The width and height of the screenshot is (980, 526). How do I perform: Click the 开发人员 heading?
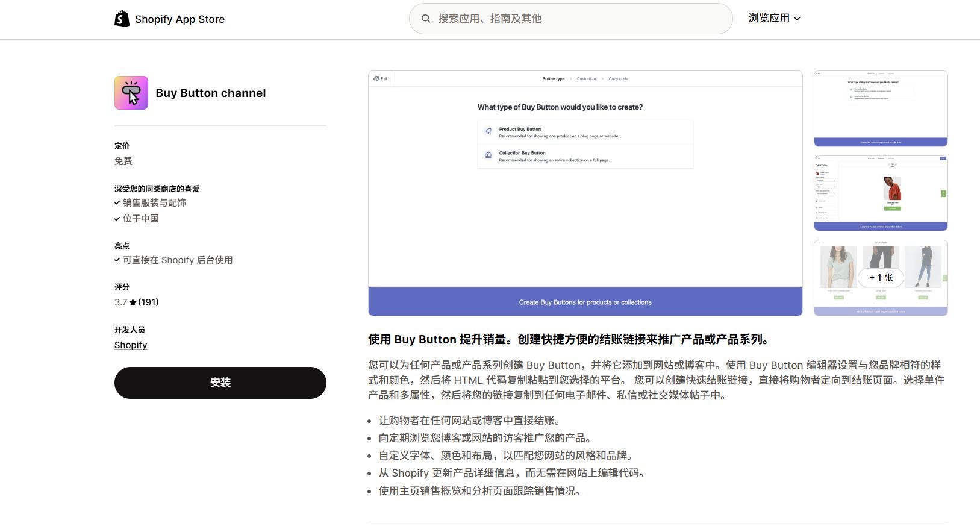[130, 330]
